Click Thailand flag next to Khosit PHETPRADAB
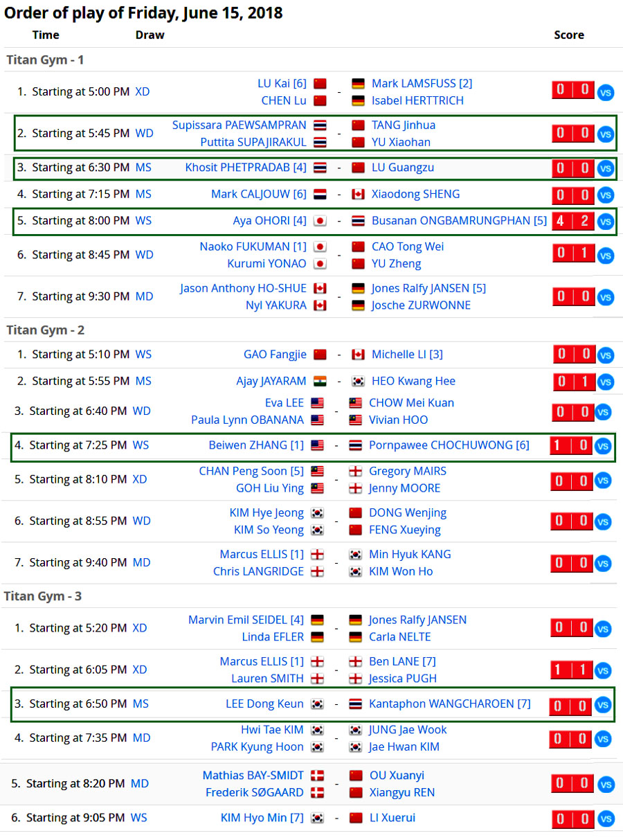This screenshot has width=623, height=840. pos(320,168)
